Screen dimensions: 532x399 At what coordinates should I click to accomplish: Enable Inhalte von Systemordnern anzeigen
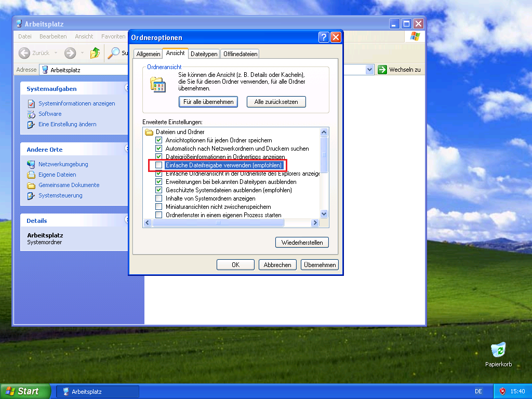[159, 198]
